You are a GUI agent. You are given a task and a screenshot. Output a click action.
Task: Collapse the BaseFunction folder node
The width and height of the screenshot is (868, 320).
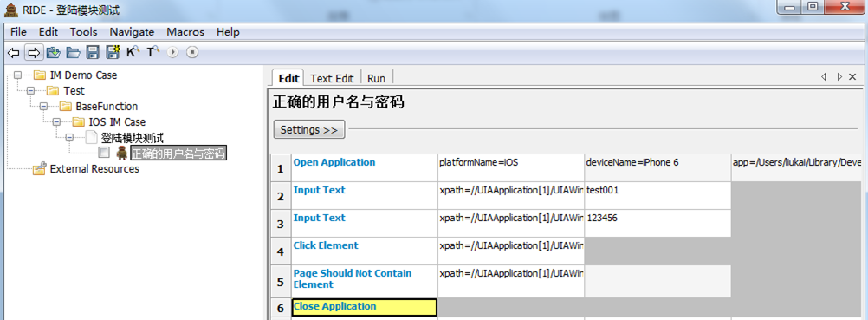[44, 106]
